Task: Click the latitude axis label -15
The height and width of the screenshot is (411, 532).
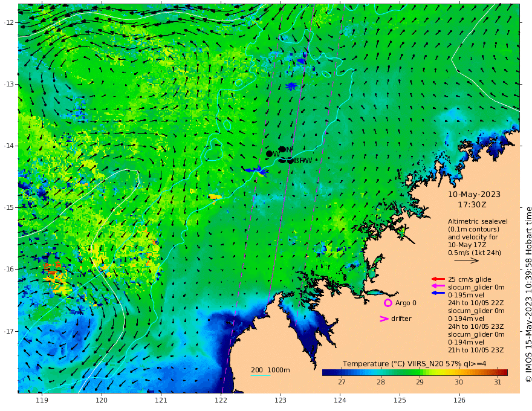Action: tap(9, 207)
